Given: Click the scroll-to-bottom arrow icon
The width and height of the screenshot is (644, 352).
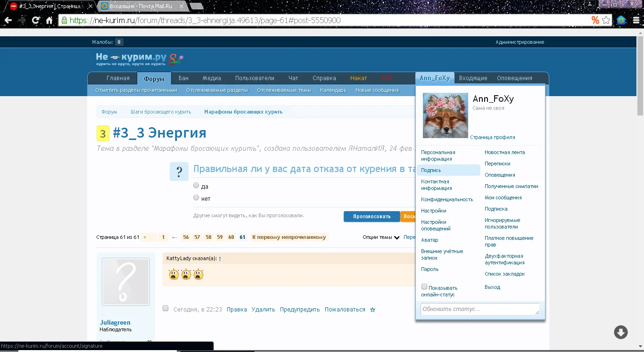Looking at the screenshot, I should pos(620,332).
